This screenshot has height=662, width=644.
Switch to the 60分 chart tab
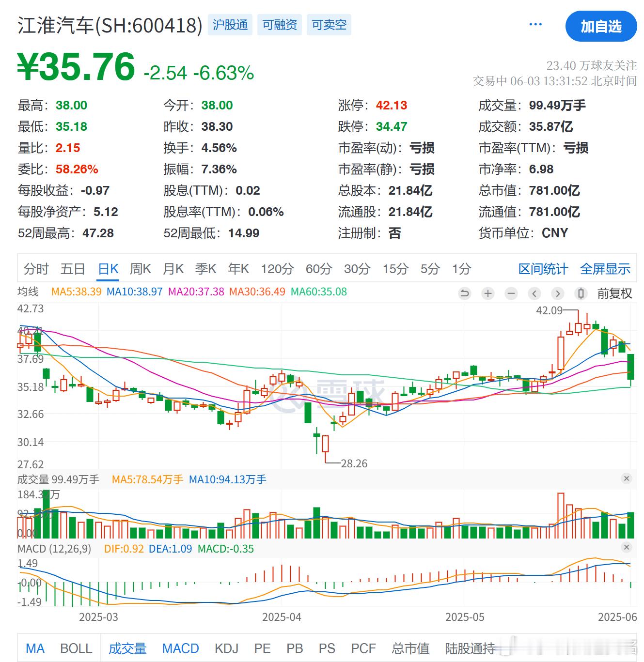[x=319, y=269]
